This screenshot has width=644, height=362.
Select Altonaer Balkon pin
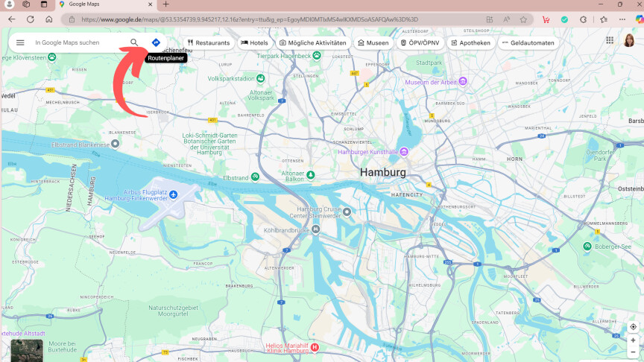click(x=311, y=175)
